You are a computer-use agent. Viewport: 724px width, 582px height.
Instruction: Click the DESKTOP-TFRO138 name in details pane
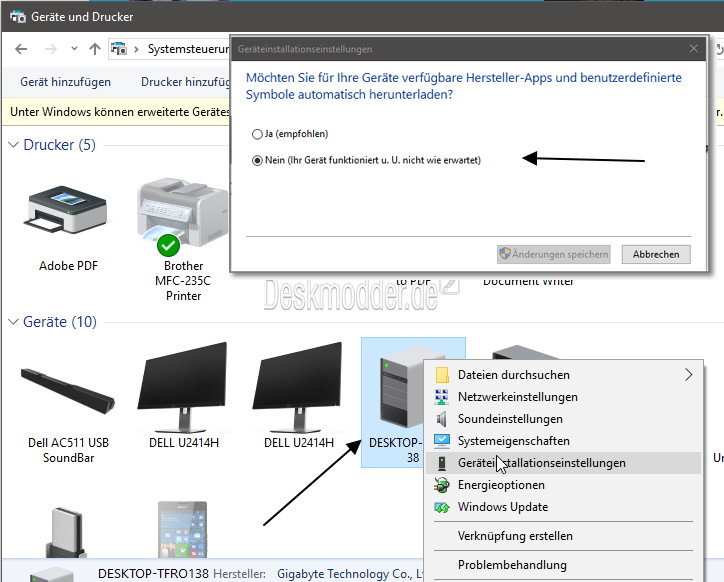pyautogui.click(x=153, y=574)
